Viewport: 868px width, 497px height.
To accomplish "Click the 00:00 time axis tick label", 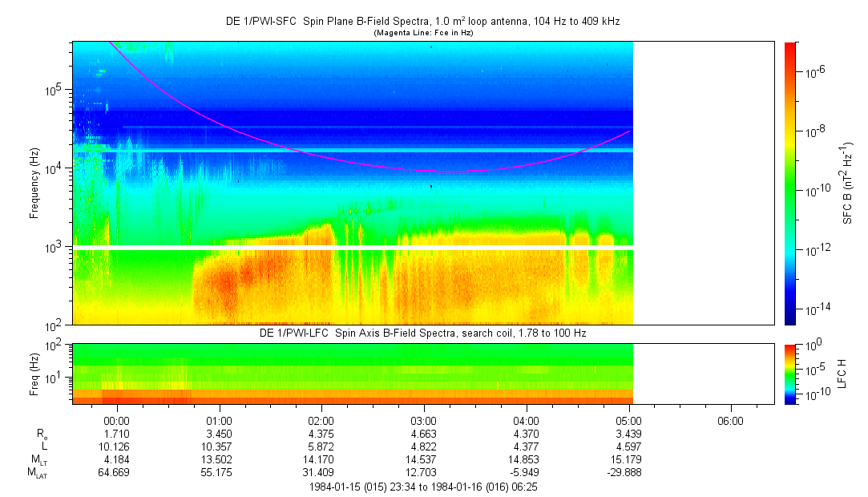I will tap(117, 420).
